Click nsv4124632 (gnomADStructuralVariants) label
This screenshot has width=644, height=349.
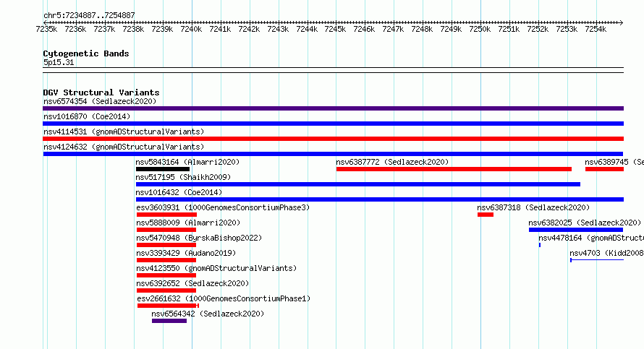(x=124, y=147)
